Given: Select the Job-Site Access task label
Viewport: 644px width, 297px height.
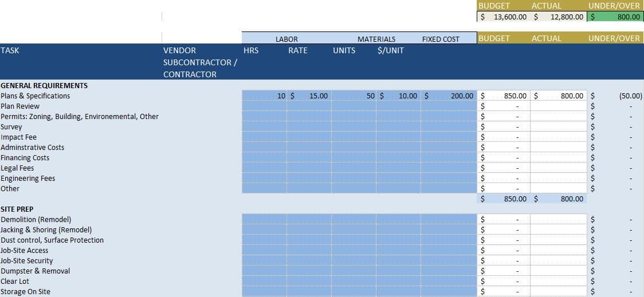Looking at the screenshot, I should pos(25,250).
